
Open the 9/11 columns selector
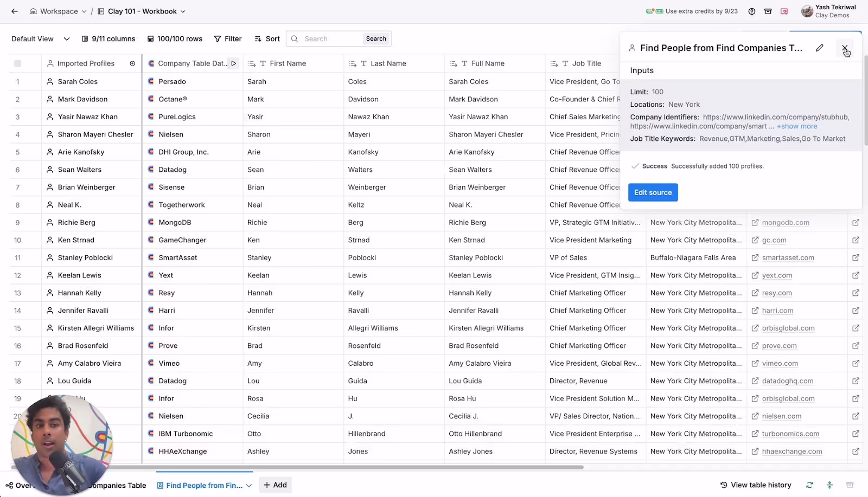tap(108, 39)
